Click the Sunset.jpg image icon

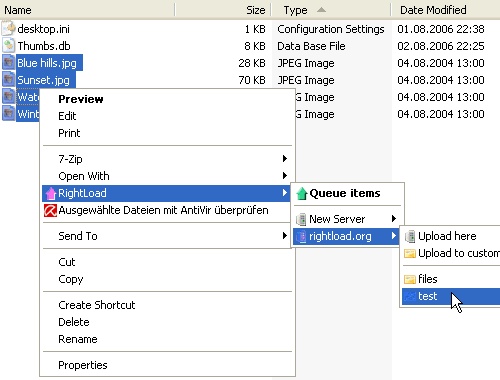(x=8, y=79)
